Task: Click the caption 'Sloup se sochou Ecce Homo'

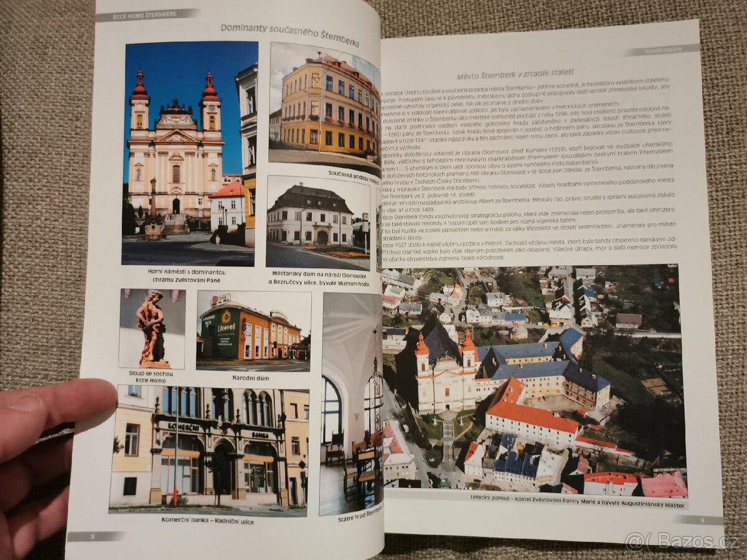Action: (152, 378)
